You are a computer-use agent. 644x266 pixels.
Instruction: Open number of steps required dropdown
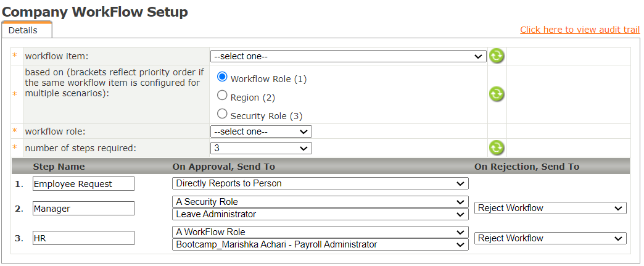261,148
